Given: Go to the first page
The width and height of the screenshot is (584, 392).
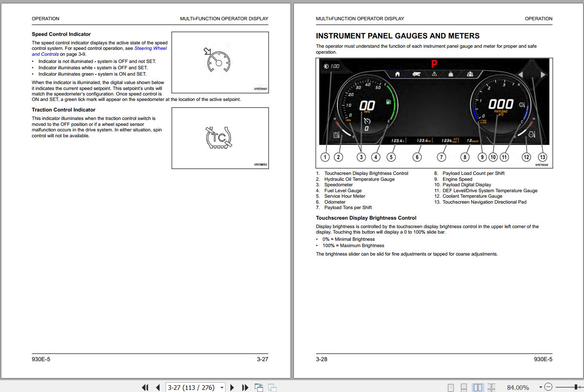Looking at the screenshot, I should [x=145, y=387].
